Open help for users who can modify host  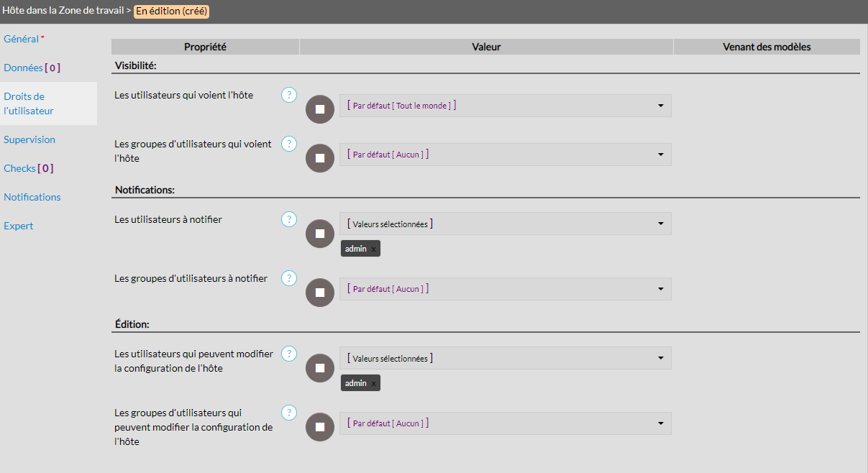(288, 354)
